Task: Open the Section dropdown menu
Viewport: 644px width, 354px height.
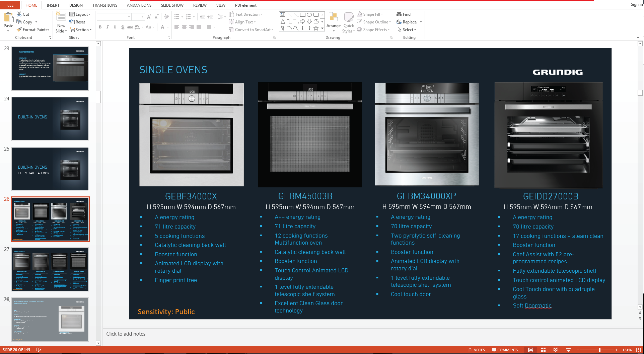Action: [80, 30]
